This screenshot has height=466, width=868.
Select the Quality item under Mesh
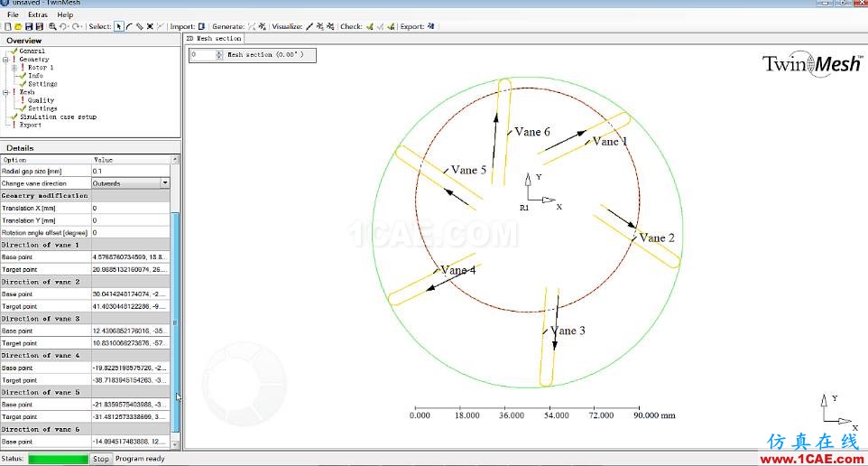41,100
